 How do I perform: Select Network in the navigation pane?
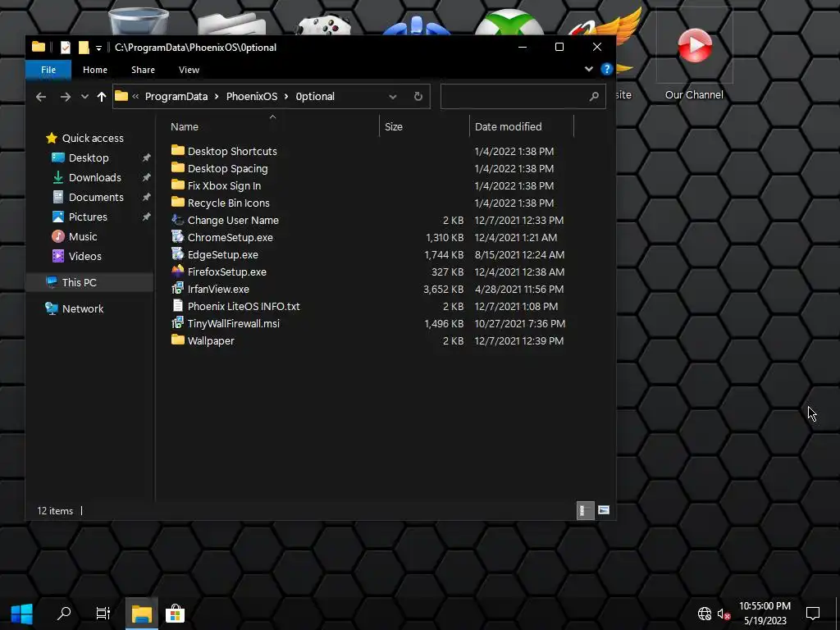83,308
